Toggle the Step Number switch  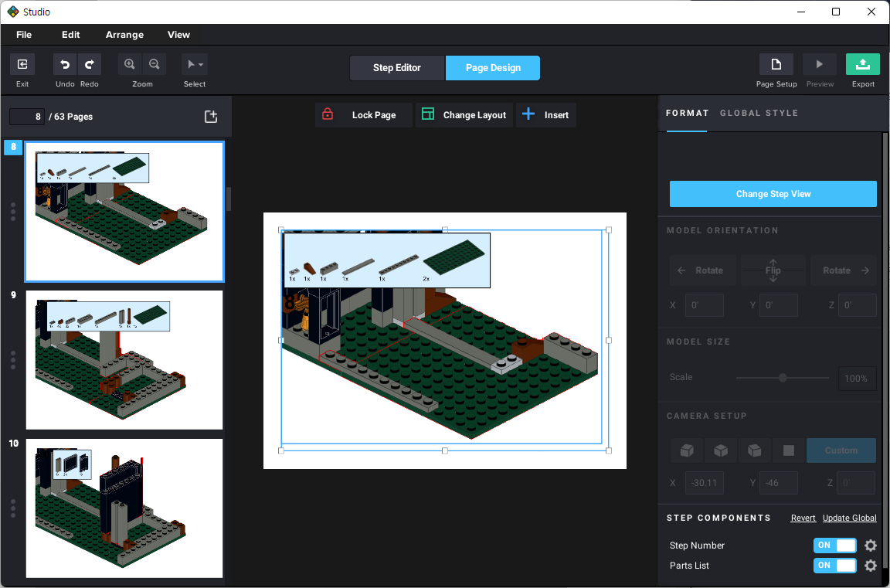(x=835, y=546)
